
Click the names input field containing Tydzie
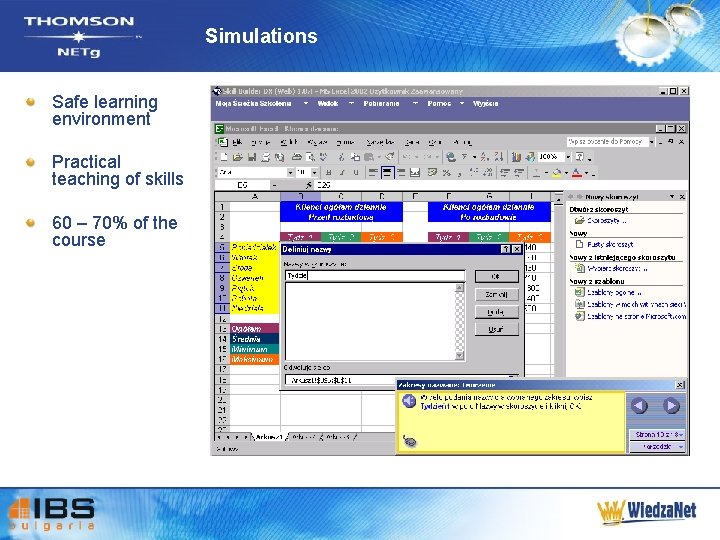coord(375,276)
